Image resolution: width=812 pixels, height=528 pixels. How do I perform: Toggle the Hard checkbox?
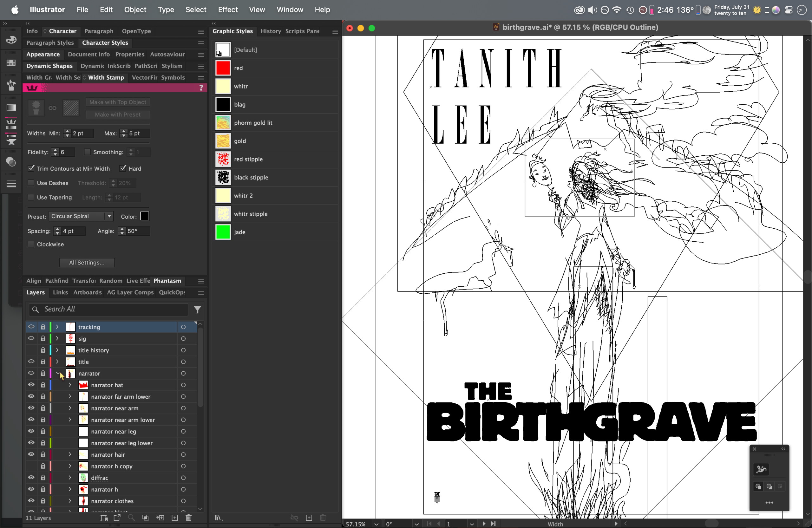point(123,168)
